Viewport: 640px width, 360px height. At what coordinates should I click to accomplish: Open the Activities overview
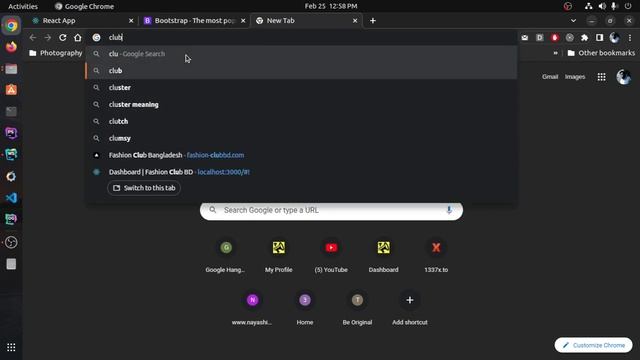(23, 6)
